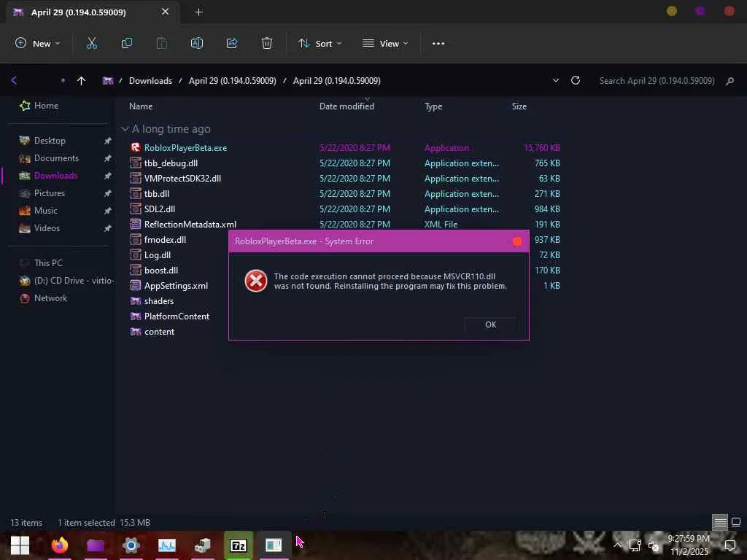Select the D: CD Drive entry

pyautogui.click(x=66, y=281)
